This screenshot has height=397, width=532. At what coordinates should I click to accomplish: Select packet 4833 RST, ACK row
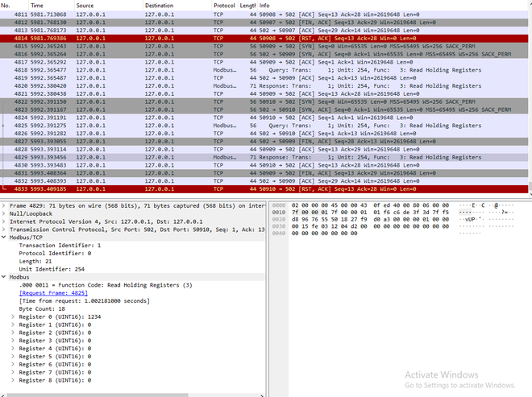[x=264, y=189]
